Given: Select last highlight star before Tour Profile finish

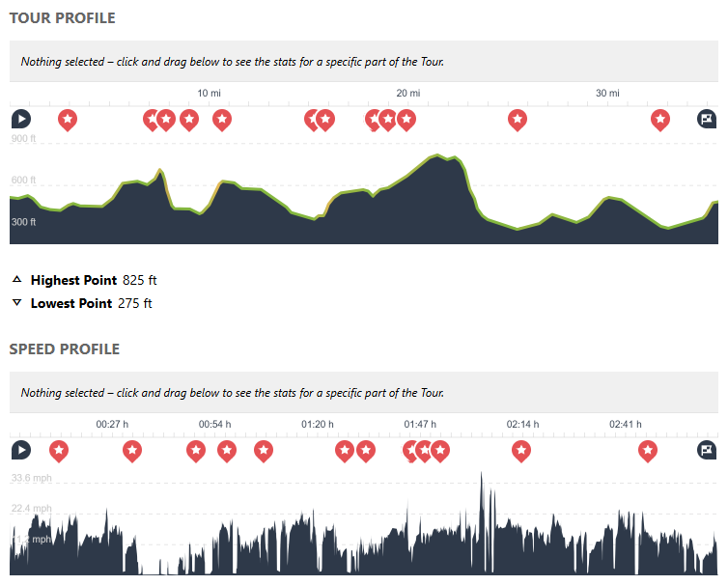Looking at the screenshot, I should pyautogui.click(x=660, y=119).
